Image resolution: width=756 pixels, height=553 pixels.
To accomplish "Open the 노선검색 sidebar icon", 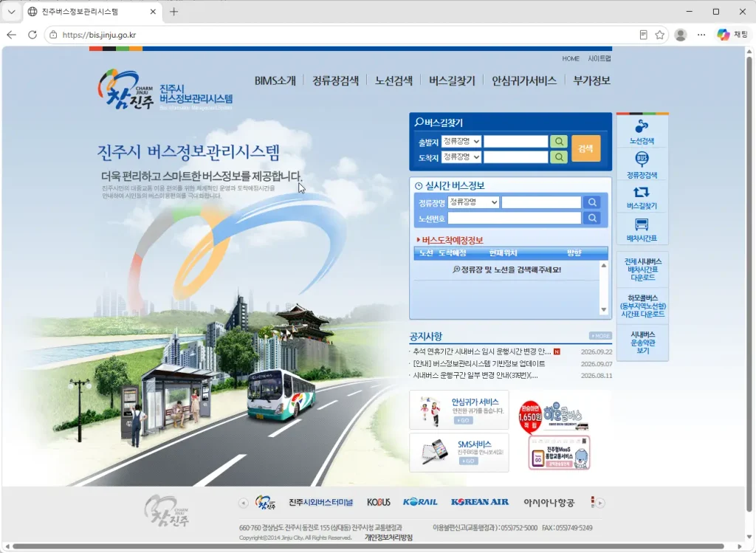I will [642, 131].
